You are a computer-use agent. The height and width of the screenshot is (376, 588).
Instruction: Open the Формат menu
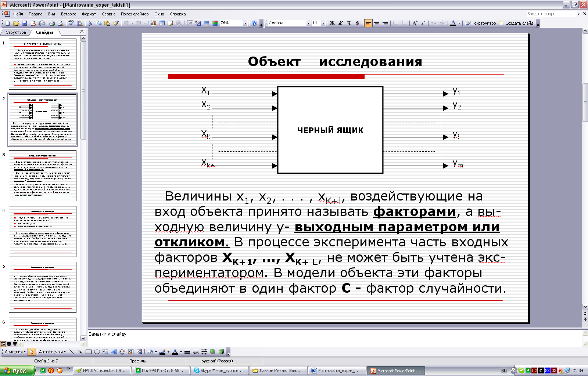pos(89,14)
